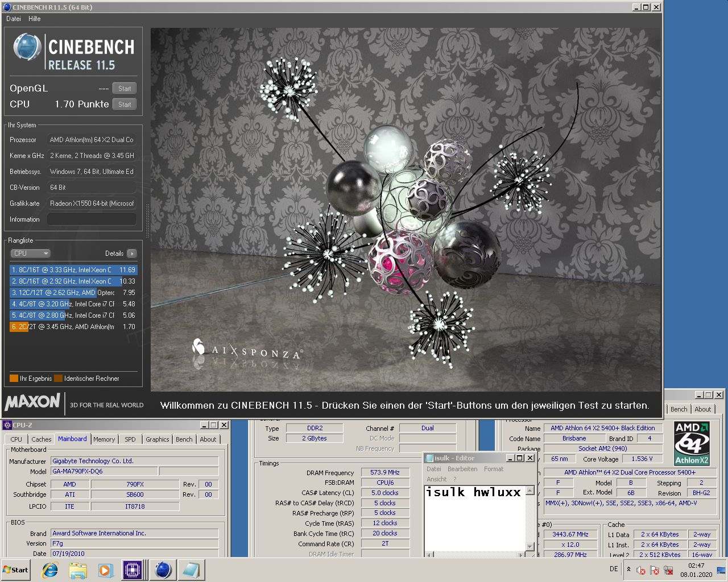Image resolution: width=728 pixels, height=582 pixels.
Task: Open Windows Explorer folder taskbar icon
Action: point(78,570)
